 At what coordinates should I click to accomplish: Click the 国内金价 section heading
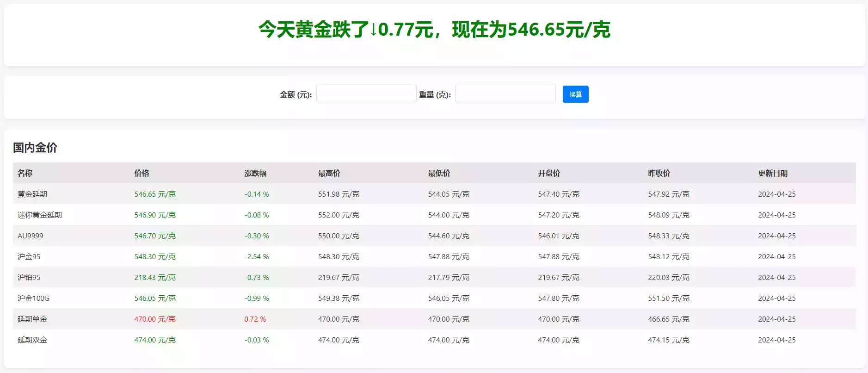click(x=35, y=148)
